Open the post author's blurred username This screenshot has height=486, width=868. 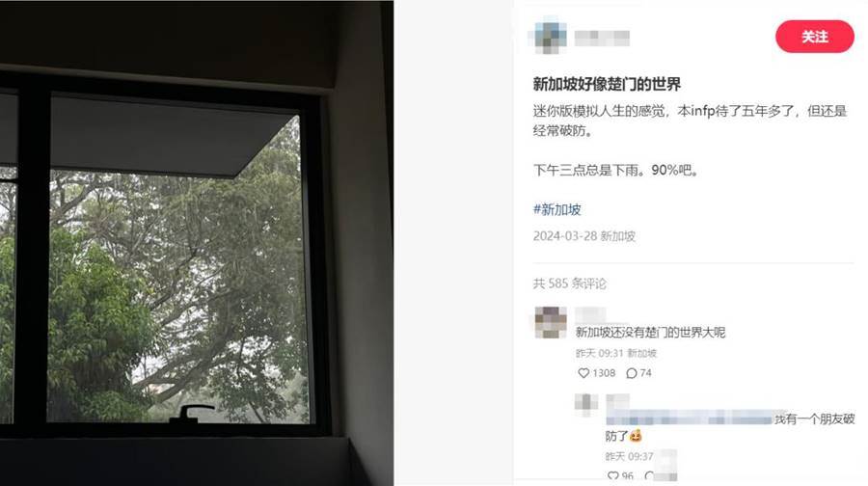click(x=602, y=39)
